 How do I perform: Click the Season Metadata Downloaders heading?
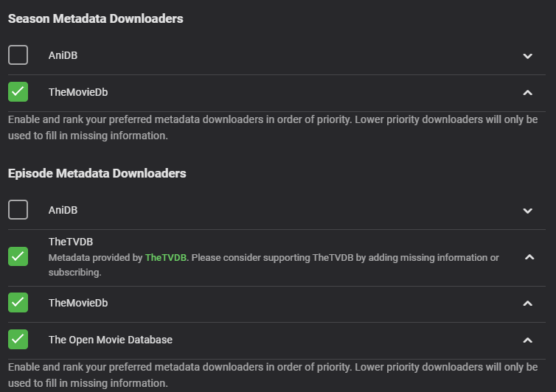(x=96, y=19)
